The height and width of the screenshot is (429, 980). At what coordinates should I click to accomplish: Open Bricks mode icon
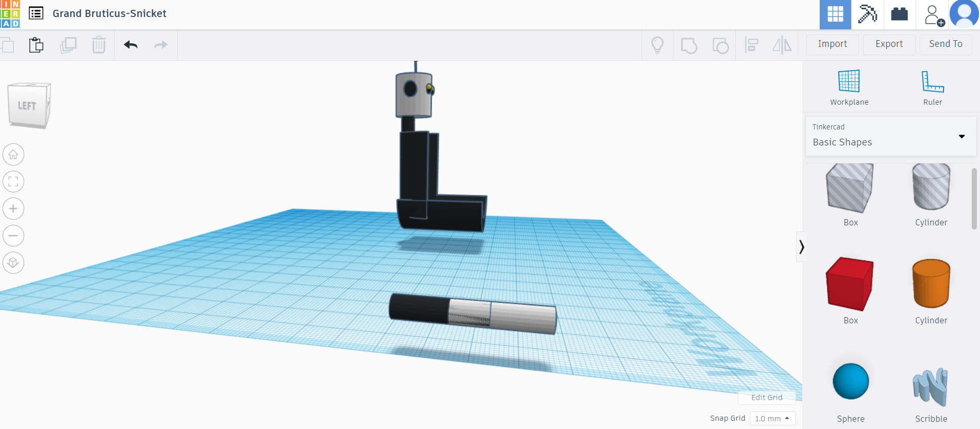click(x=900, y=14)
